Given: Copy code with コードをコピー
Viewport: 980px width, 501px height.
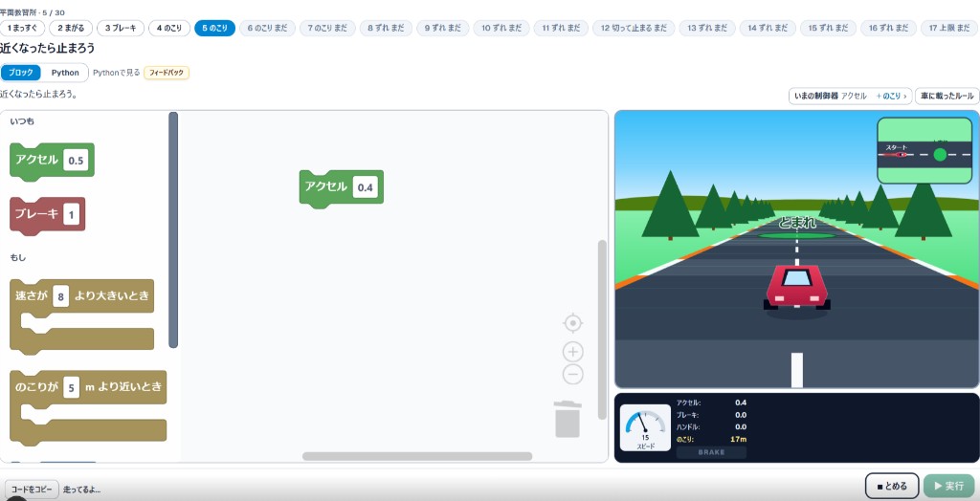Looking at the screenshot, I should click(32, 490).
